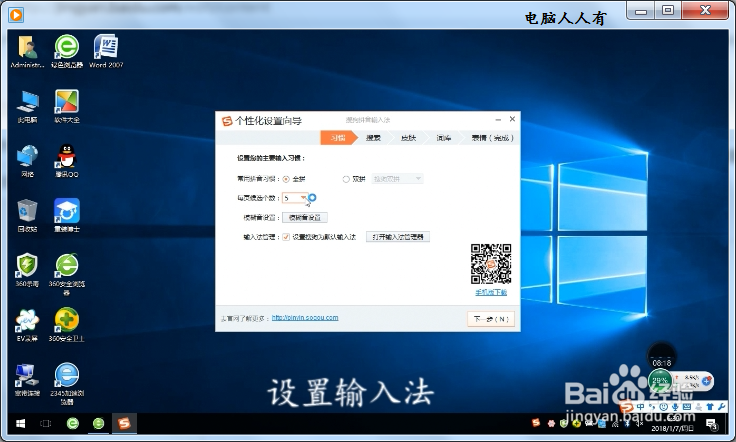Open the wrench settings icon on the Sogou toolbar

click(721, 406)
